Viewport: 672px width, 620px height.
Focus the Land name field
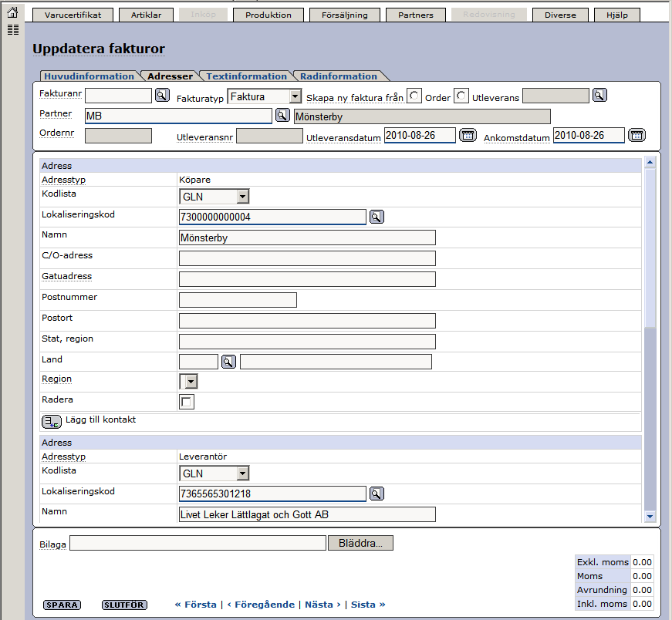click(x=336, y=362)
